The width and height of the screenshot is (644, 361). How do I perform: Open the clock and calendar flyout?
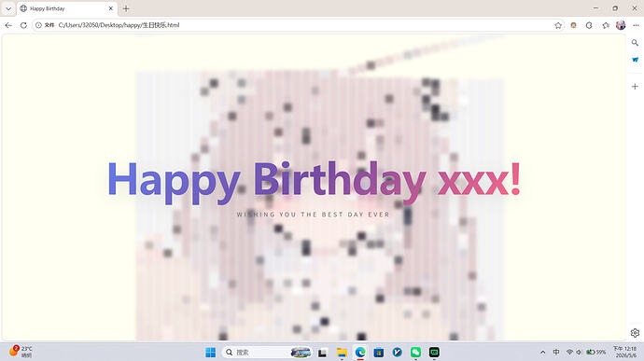coord(625,352)
